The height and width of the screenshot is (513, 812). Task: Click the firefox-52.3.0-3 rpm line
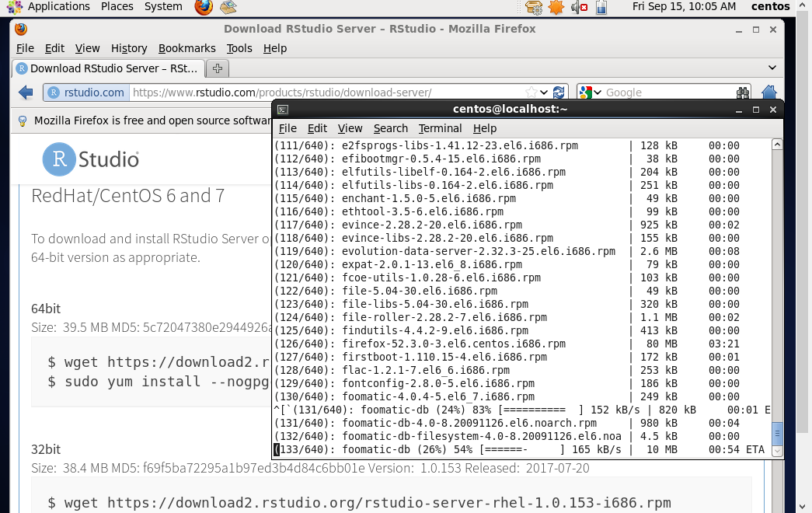coord(507,344)
